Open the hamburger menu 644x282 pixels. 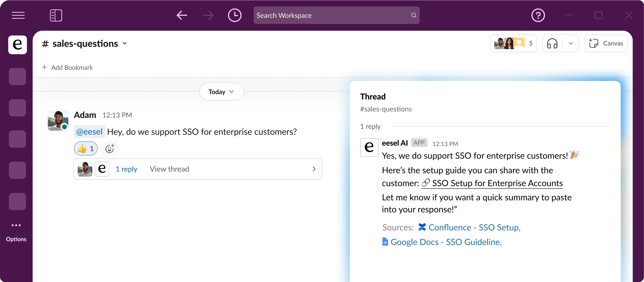point(18,15)
